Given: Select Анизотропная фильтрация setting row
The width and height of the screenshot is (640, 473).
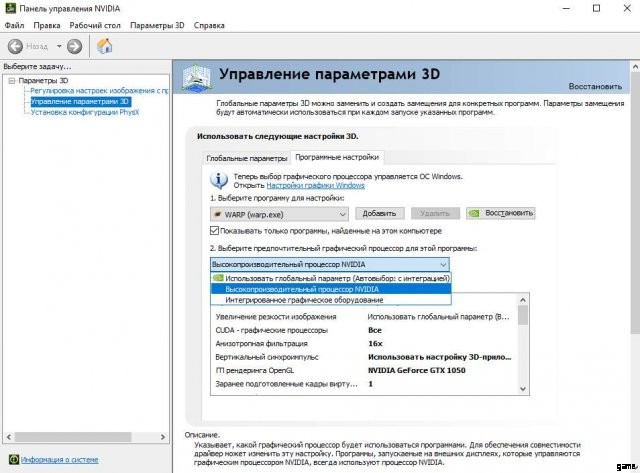Looking at the screenshot, I should click(364, 344).
